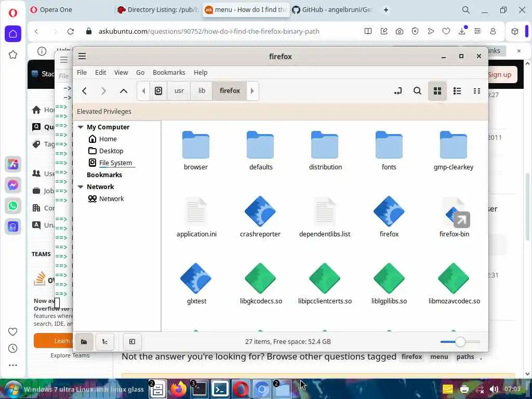The image size is (532, 399).
Task: Open file manager hamburger menu
Action: 82,56
